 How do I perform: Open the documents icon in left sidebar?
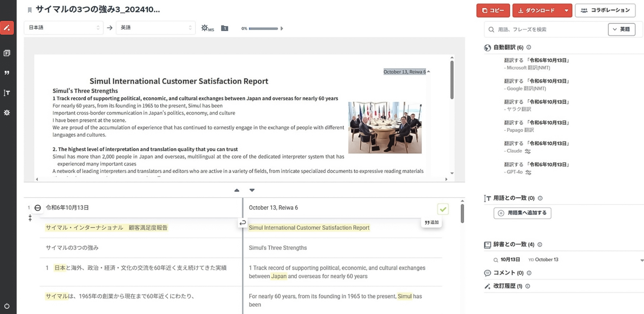tap(7, 53)
